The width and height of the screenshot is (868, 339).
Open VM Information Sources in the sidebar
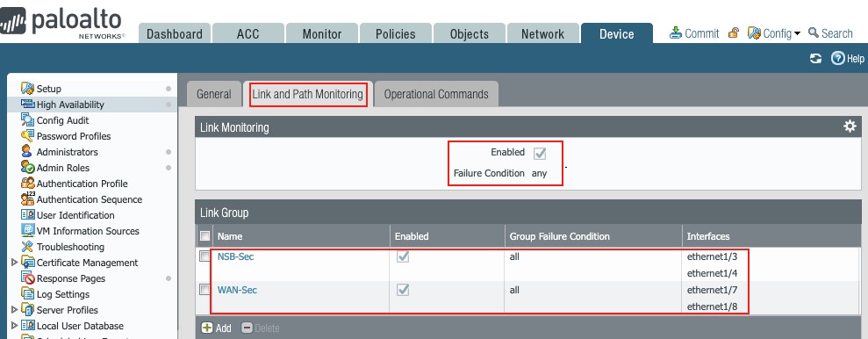tap(88, 231)
